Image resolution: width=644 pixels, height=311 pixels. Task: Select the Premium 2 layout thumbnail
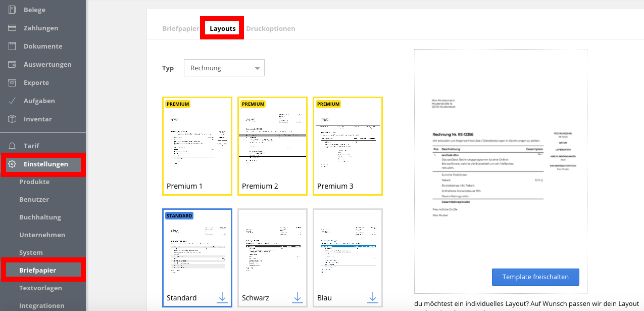[x=272, y=146]
